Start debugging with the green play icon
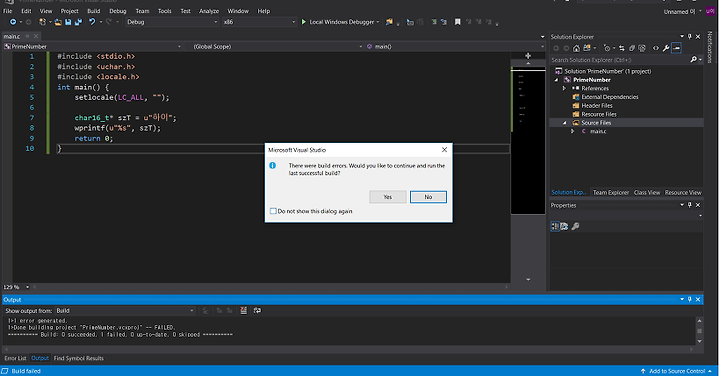 [304, 22]
